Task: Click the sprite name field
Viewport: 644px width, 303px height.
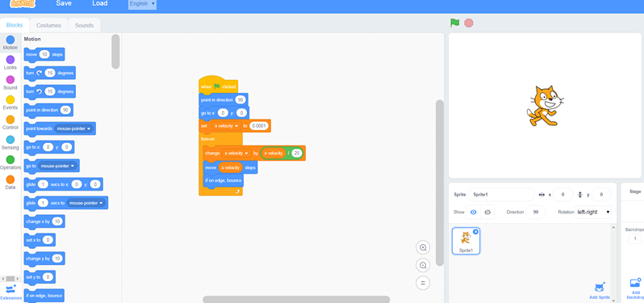Action: 501,195
